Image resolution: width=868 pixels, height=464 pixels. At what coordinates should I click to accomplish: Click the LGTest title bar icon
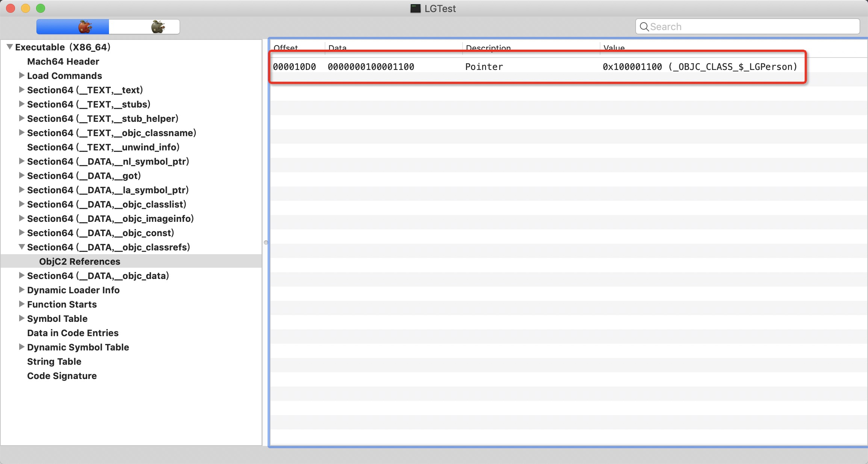(415, 8)
